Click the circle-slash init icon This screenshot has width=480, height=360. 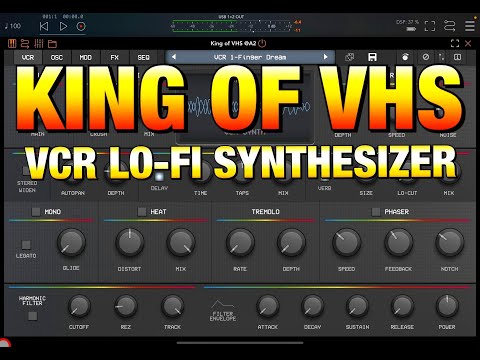point(426,57)
